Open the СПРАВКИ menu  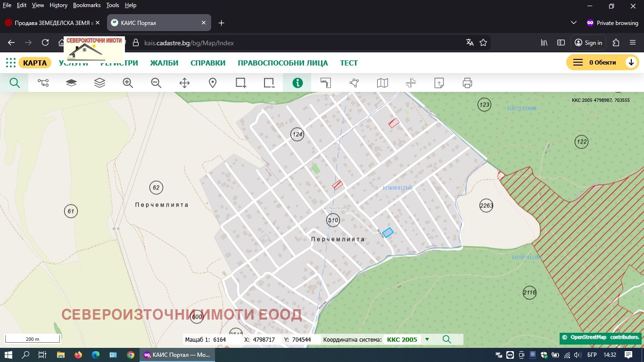pos(208,63)
